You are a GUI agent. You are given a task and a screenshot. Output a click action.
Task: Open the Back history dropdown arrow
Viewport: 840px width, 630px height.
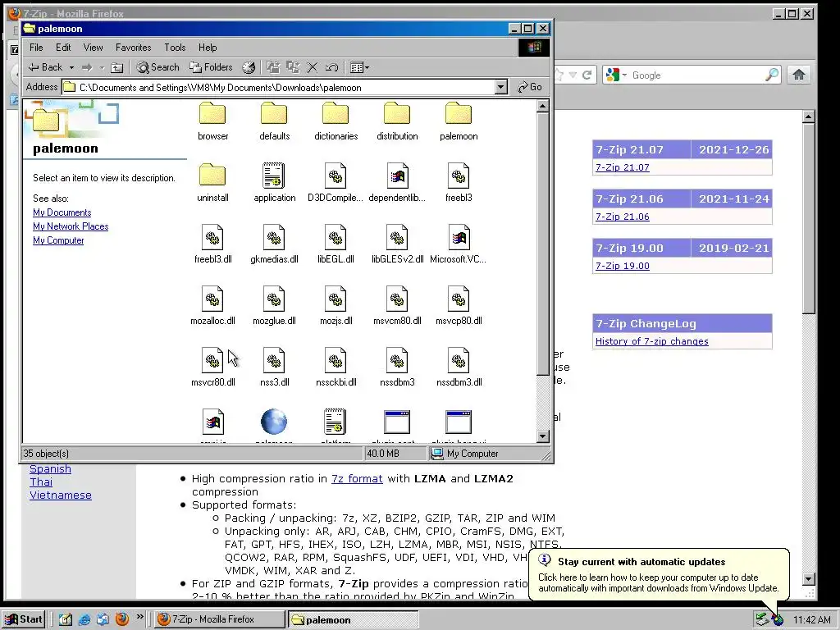coord(71,67)
